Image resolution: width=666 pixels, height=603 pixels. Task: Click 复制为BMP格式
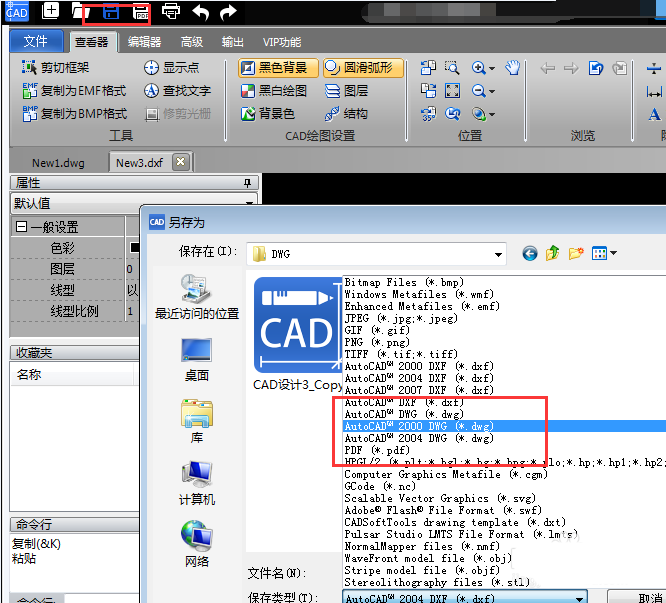pos(74,113)
